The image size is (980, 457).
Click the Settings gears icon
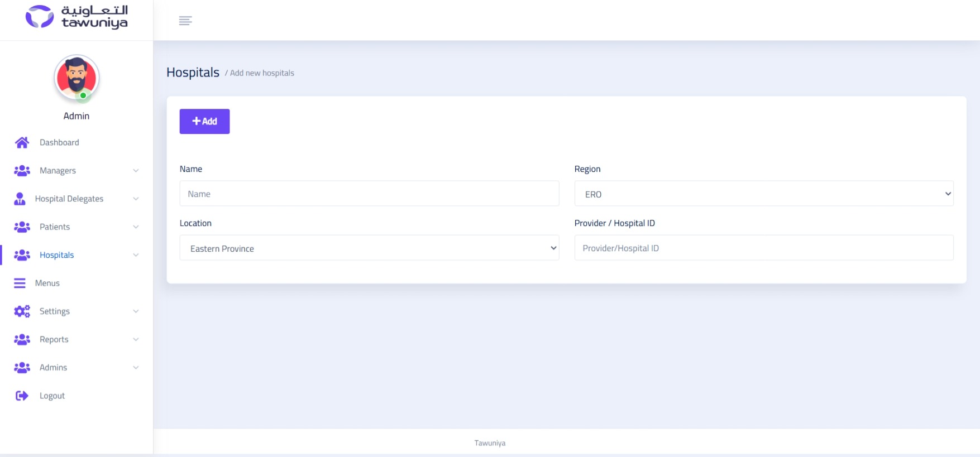coord(22,311)
